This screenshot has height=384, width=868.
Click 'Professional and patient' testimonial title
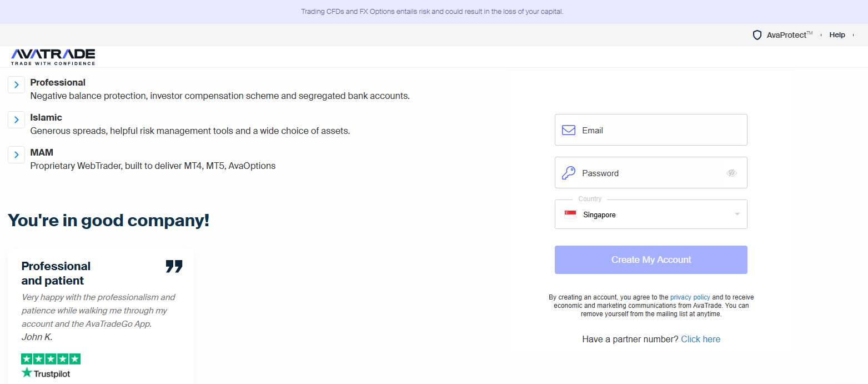pyautogui.click(x=56, y=273)
